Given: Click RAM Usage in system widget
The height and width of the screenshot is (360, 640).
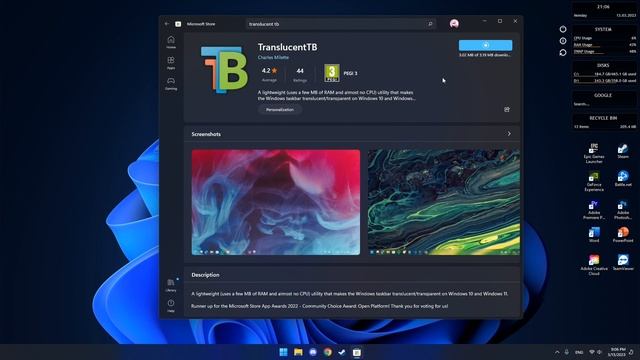Looking at the screenshot, I should pyautogui.click(x=605, y=45).
